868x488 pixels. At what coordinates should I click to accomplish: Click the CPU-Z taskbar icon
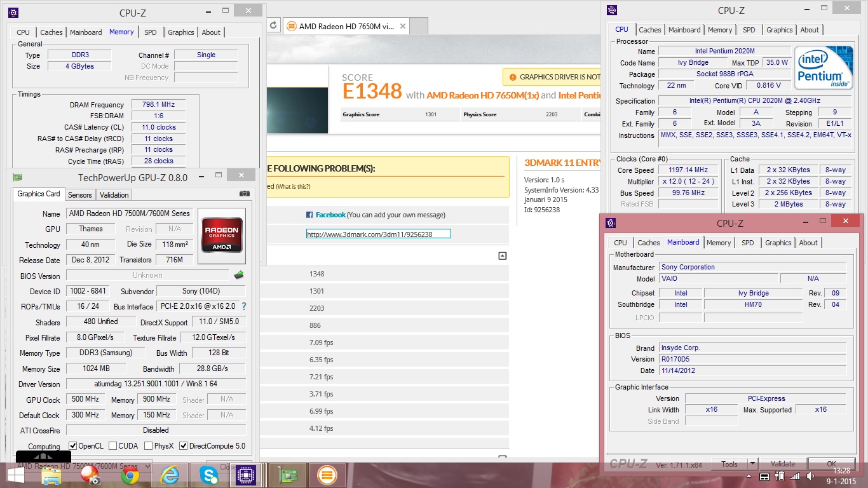[x=247, y=475]
